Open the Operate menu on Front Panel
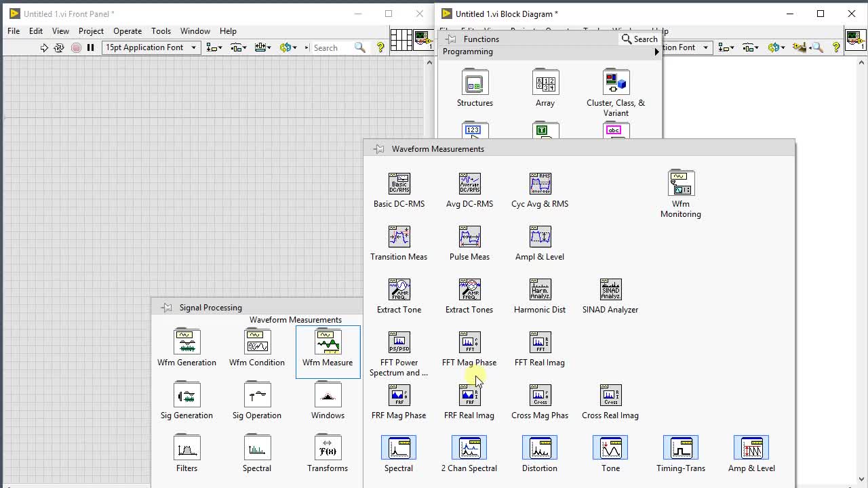 [127, 31]
